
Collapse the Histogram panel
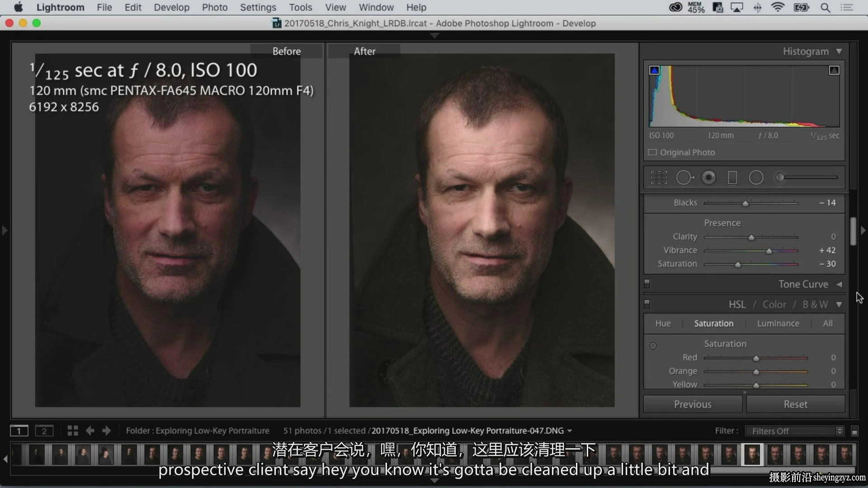tap(839, 52)
